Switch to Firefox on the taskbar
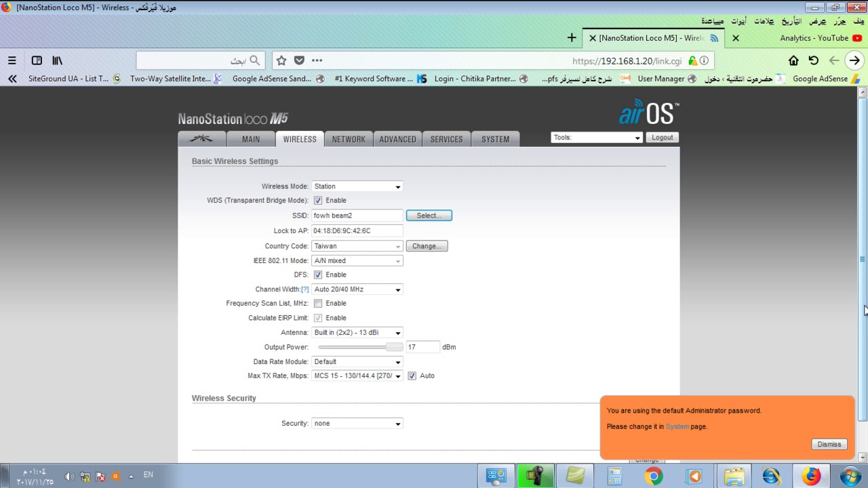868x488 pixels. (x=811, y=476)
